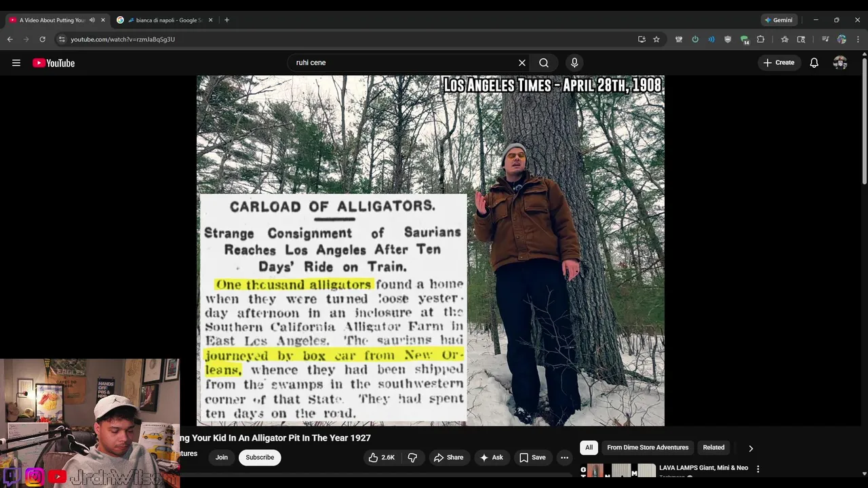Screen dimensions: 868x488
Task: Install or cast page icon in address bar
Action: (642, 39)
